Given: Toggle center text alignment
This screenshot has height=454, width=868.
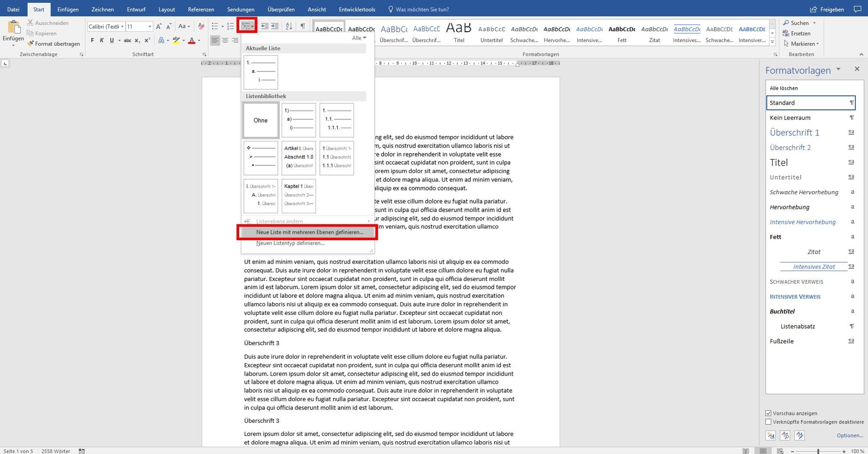Looking at the screenshot, I should coord(225,40).
